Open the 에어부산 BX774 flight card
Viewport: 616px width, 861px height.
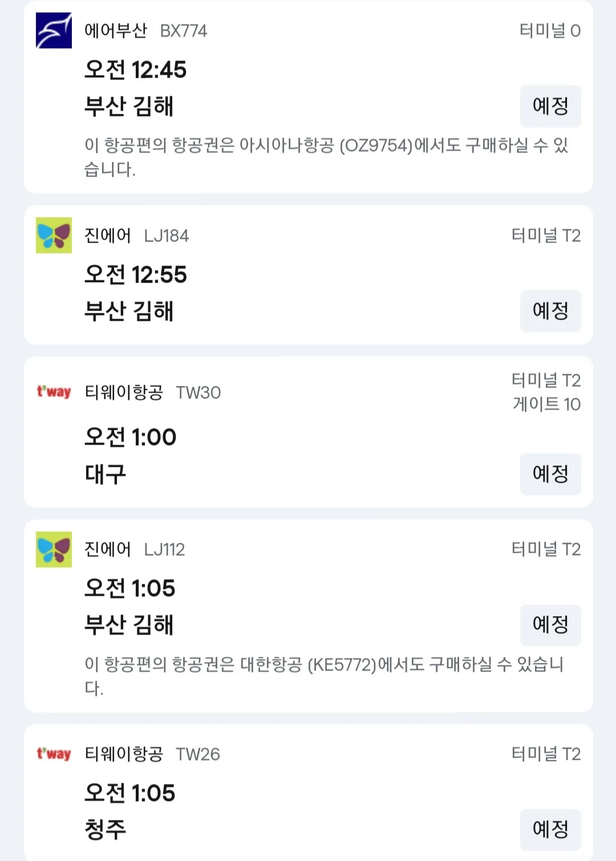point(309,97)
